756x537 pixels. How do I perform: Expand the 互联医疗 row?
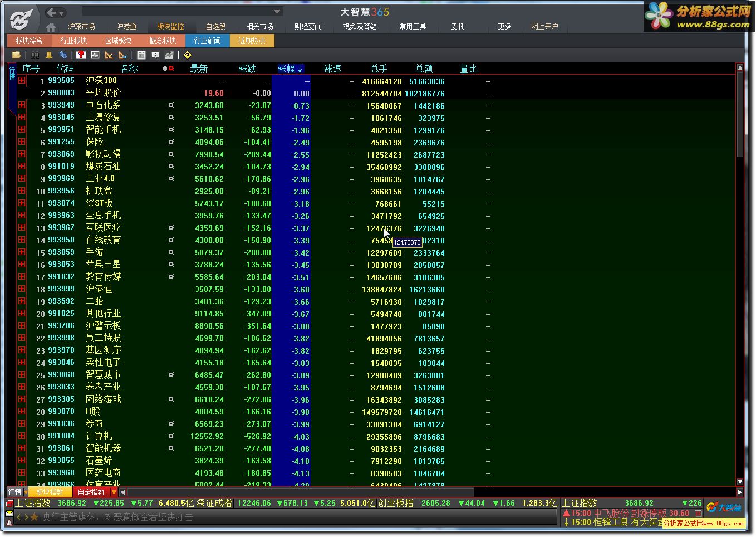click(x=22, y=227)
